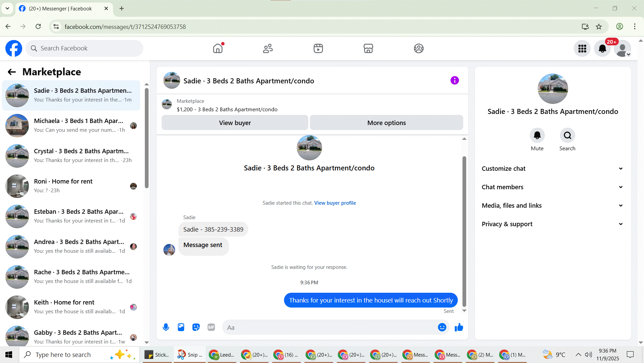Viewport: 644px width, 363px height.
Task: Open the Groups icon in top navigation
Action: pos(419,48)
